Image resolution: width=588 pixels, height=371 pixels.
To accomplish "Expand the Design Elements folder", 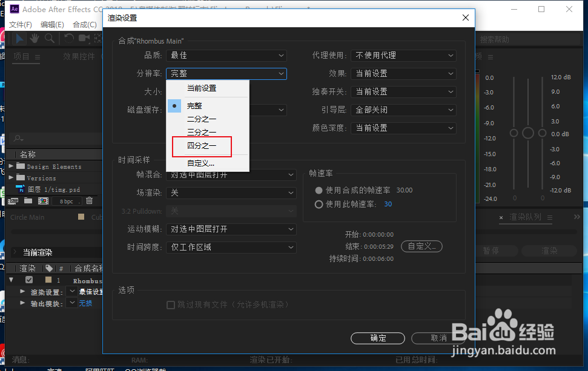I will [12, 166].
